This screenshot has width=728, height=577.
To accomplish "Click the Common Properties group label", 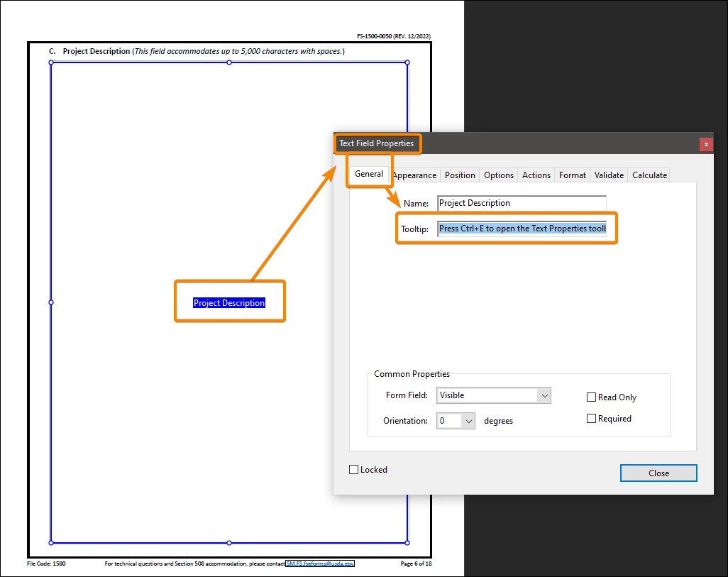I will click(x=412, y=374).
